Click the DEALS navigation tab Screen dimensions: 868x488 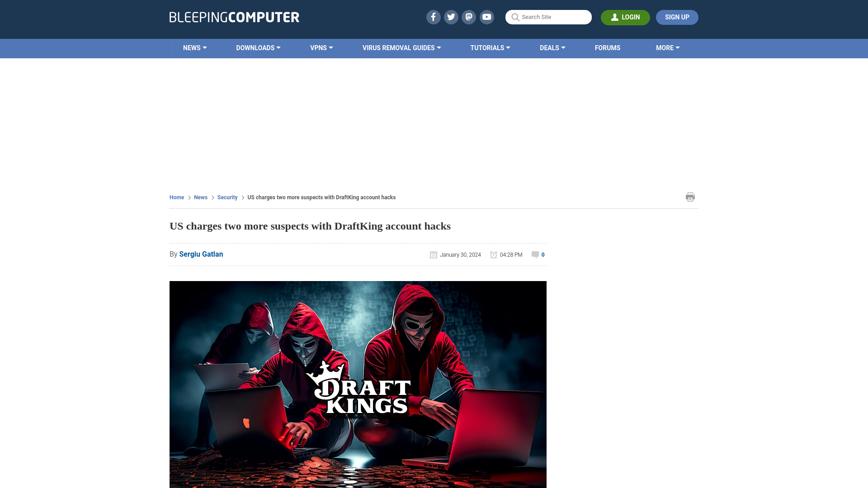pos(552,47)
